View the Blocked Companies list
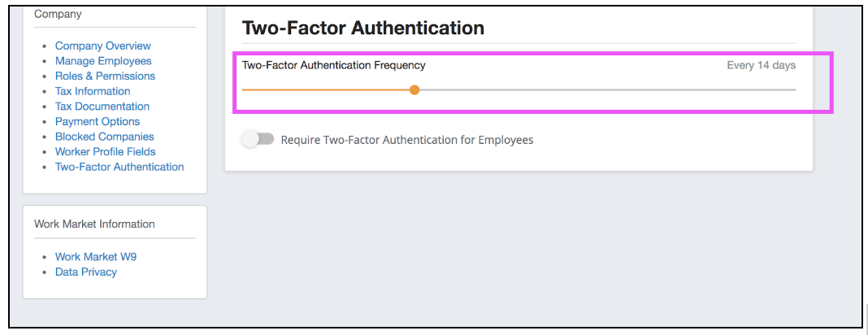 [x=104, y=137]
